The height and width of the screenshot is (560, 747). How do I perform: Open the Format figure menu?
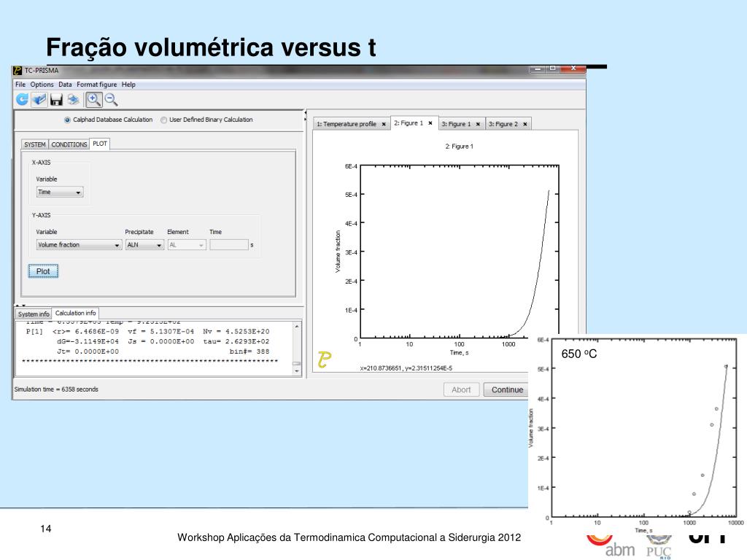[97, 85]
